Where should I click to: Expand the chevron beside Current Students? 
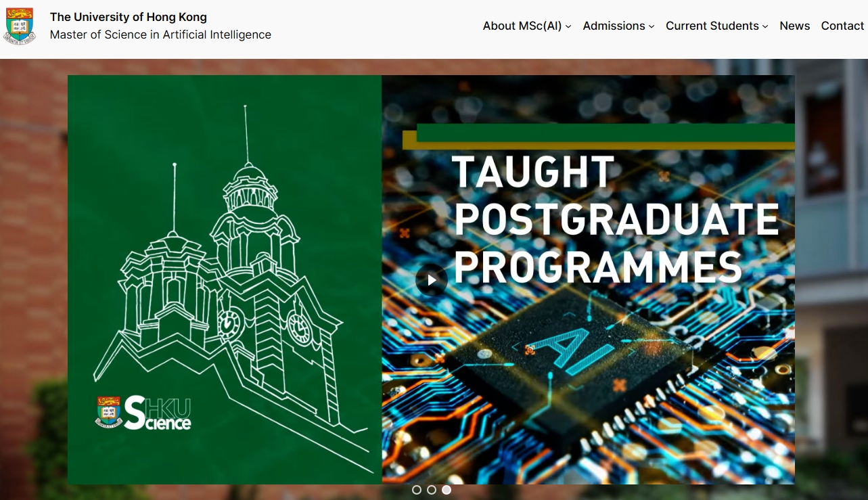[765, 26]
